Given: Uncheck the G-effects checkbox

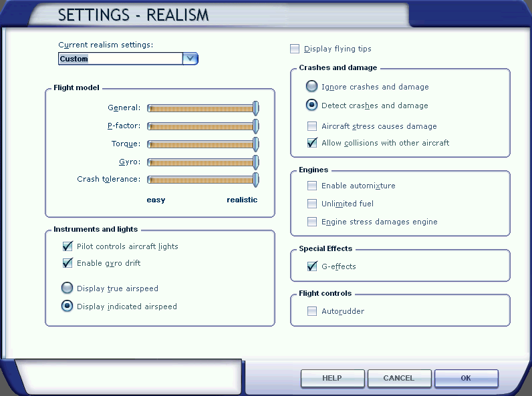Looking at the screenshot, I should click(312, 266).
